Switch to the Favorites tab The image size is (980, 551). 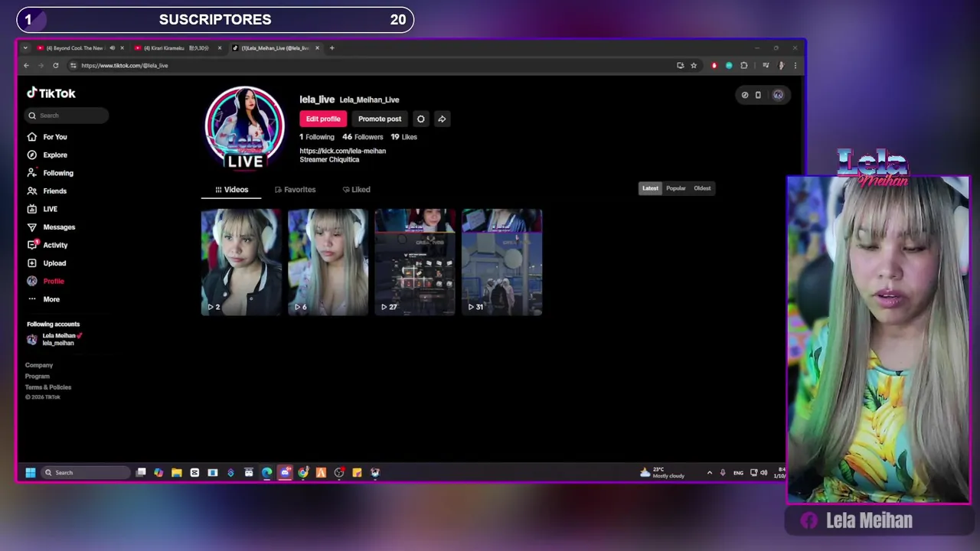295,190
